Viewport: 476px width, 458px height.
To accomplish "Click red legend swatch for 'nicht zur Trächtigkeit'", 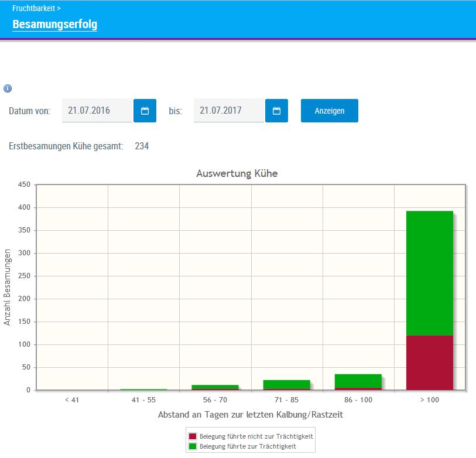I will tap(192, 436).
